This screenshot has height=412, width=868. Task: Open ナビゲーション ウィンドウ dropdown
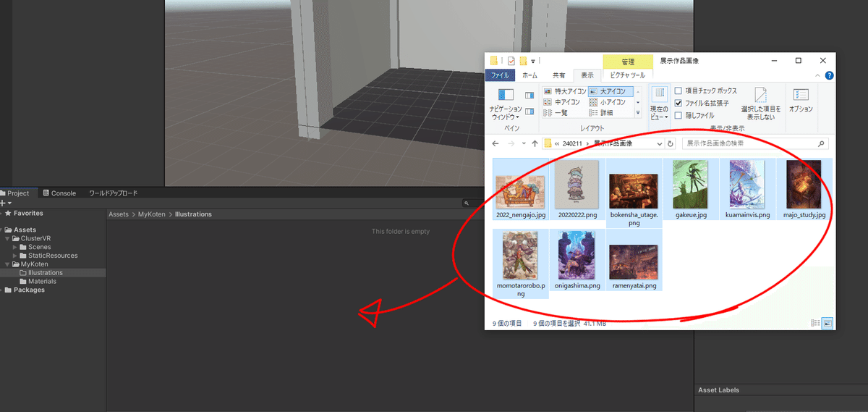(x=506, y=112)
